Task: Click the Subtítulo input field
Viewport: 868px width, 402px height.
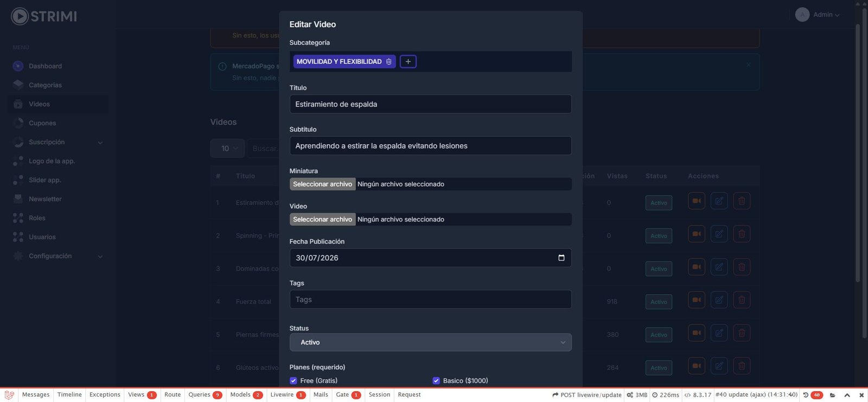Action: 431,146
